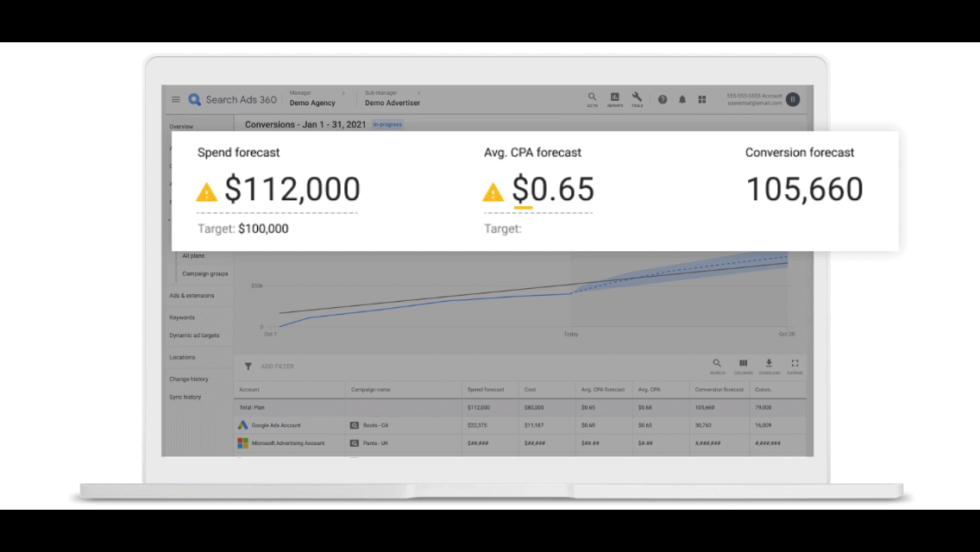Screen dimensions: 980x552
Task: Click the Help question mark icon
Action: click(x=663, y=100)
